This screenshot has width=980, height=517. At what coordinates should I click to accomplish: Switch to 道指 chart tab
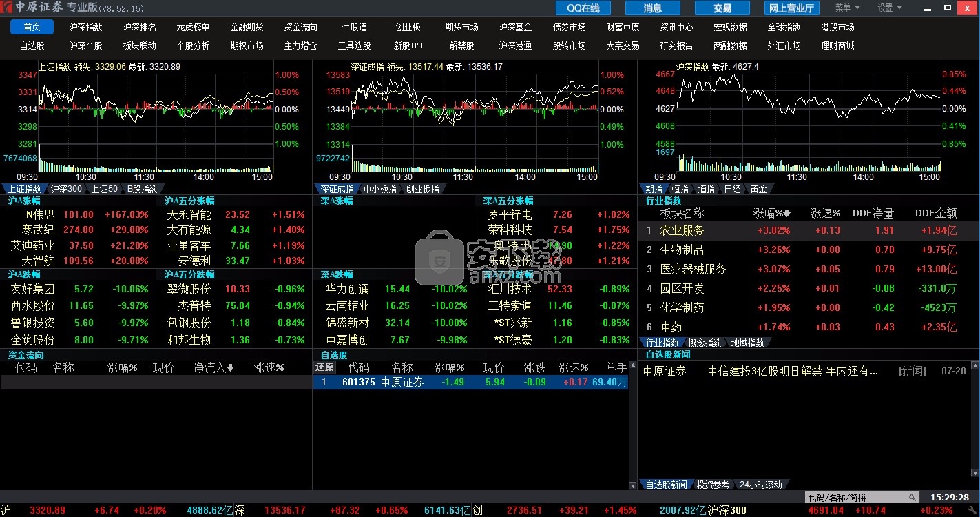pos(707,189)
